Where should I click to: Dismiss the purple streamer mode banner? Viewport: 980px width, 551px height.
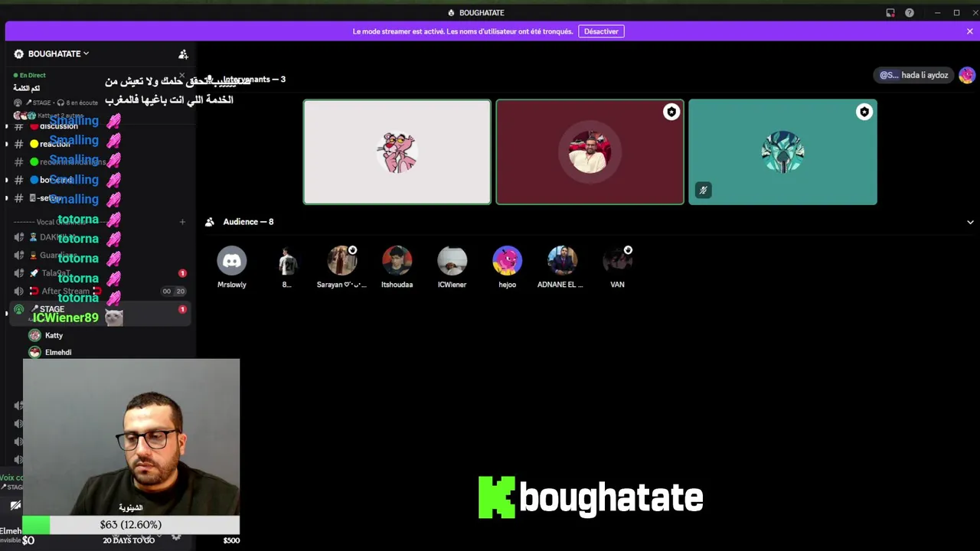969,31
